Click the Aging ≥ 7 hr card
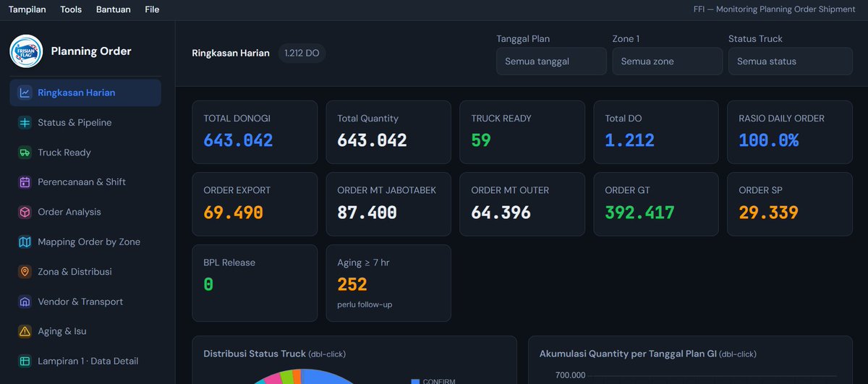This screenshot has height=384, width=868. [388, 283]
